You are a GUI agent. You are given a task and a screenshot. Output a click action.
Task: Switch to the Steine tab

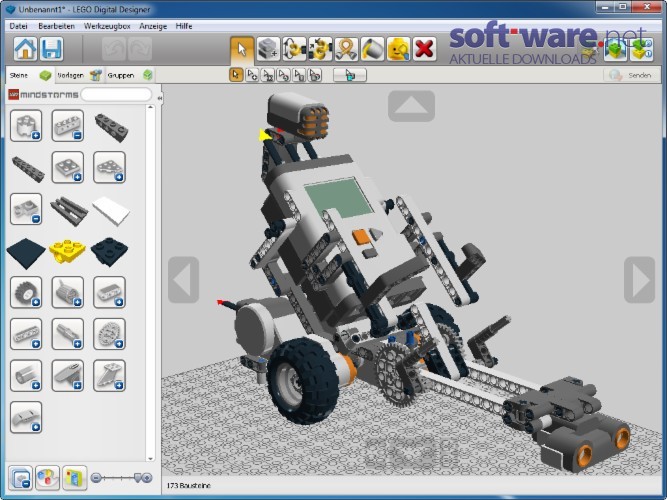(29, 75)
